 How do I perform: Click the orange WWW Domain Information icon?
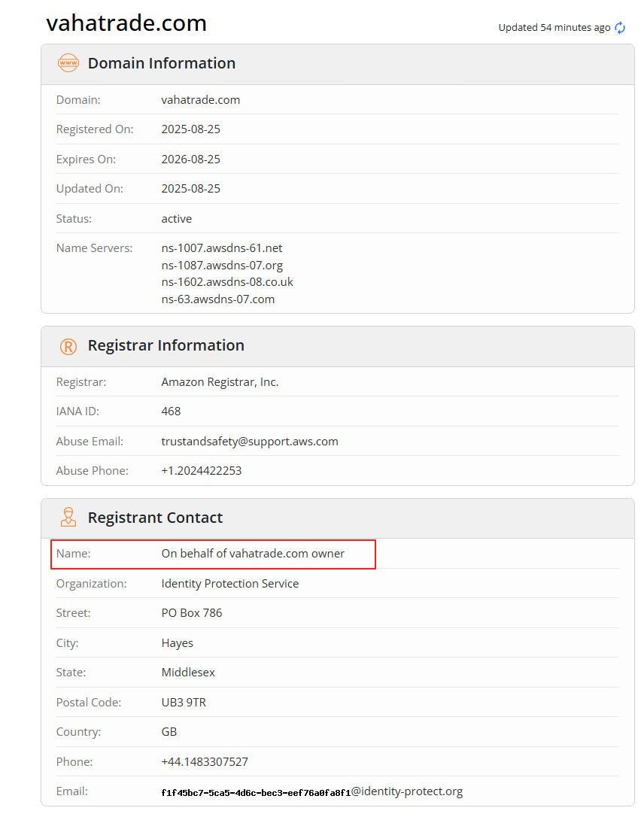[68, 64]
